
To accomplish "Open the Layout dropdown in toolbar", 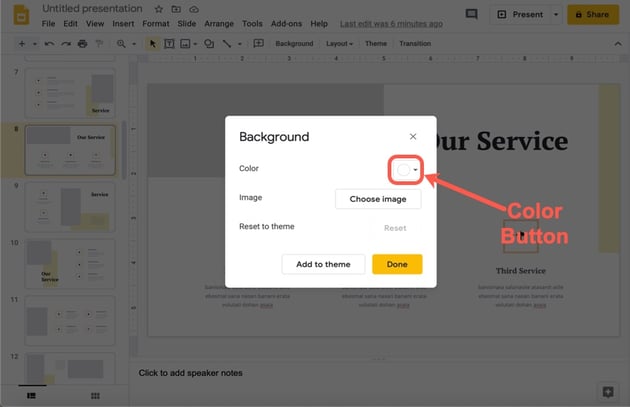I will click(x=339, y=44).
